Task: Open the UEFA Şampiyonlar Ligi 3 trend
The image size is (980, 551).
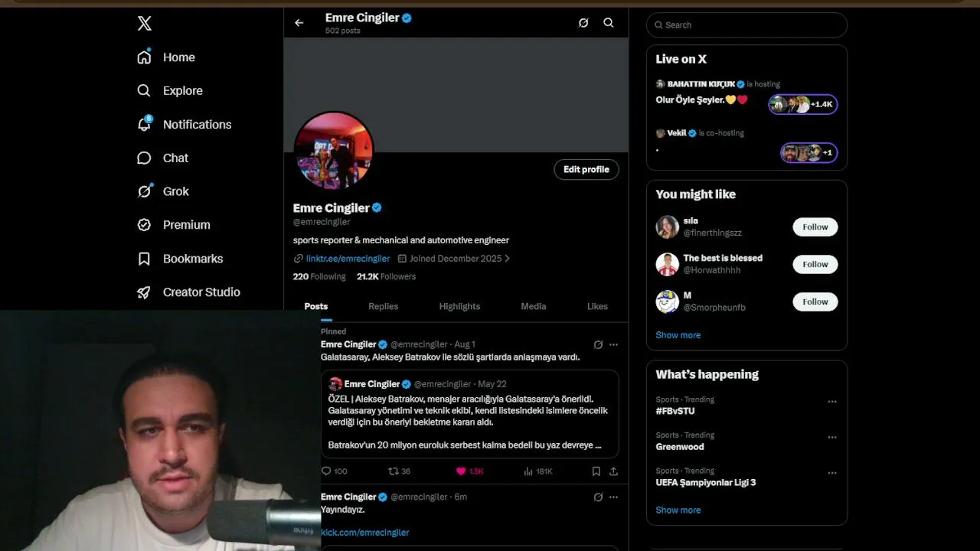Action: (706, 483)
